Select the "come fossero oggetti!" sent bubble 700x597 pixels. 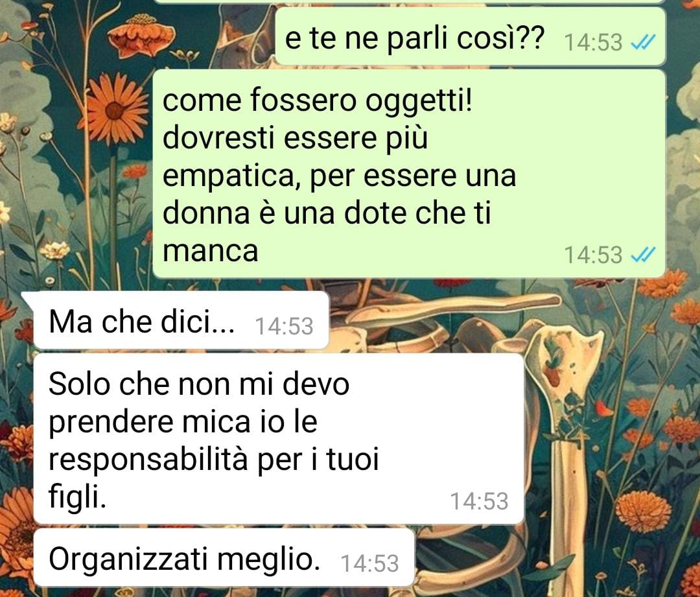[x=409, y=174]
